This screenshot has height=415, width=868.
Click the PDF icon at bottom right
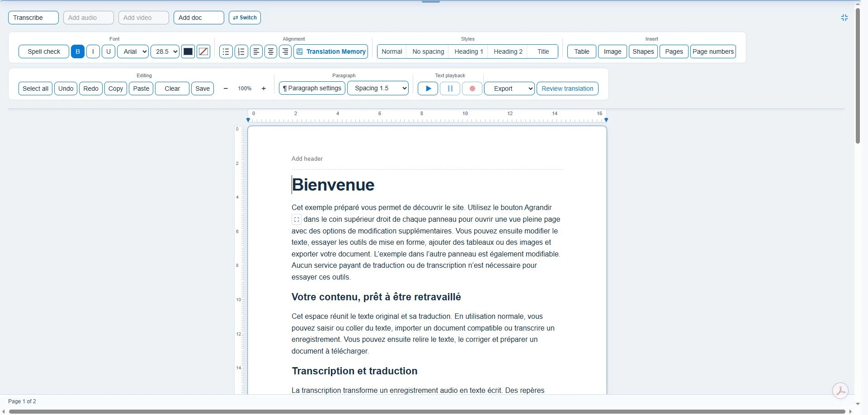[840, 391]
